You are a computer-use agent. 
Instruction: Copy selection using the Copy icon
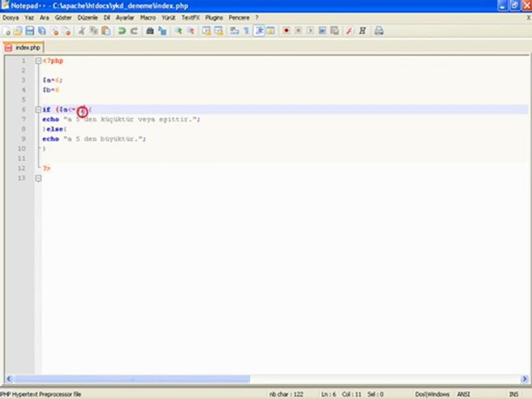[94, 31]
